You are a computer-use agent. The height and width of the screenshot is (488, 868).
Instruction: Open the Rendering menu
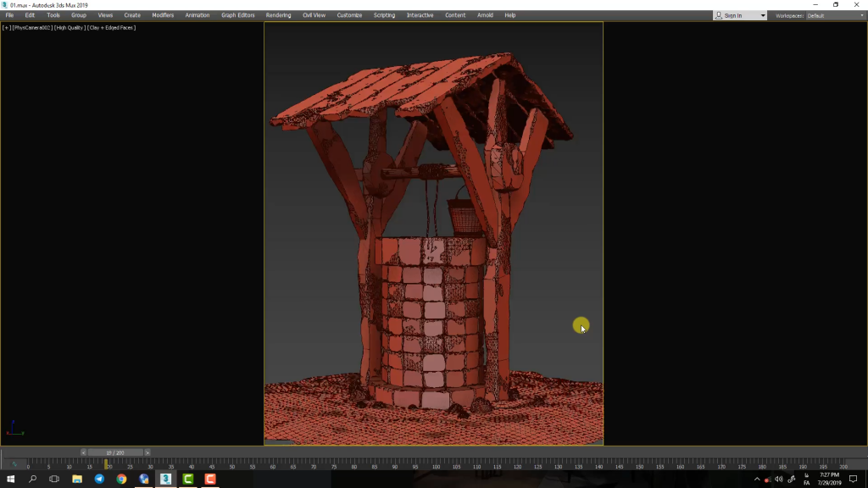pyautogui.click(x=278, y=15)
